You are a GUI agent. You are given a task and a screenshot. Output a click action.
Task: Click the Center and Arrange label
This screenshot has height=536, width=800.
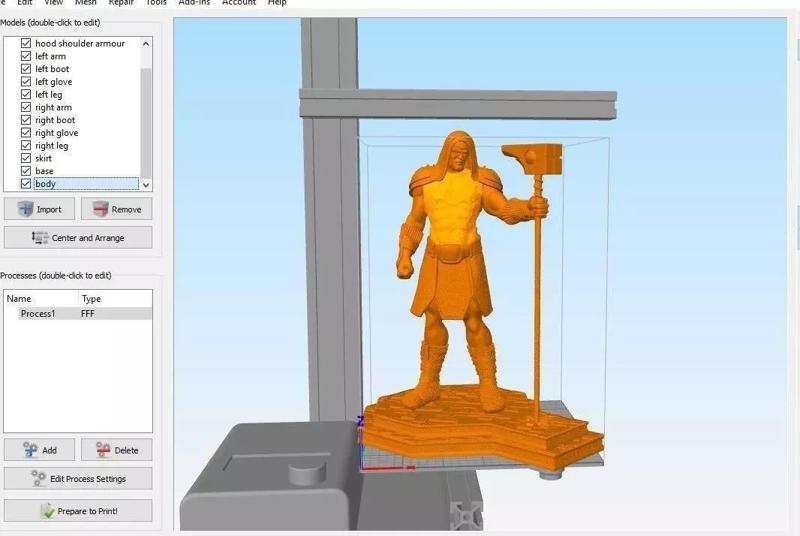(88, 238)
